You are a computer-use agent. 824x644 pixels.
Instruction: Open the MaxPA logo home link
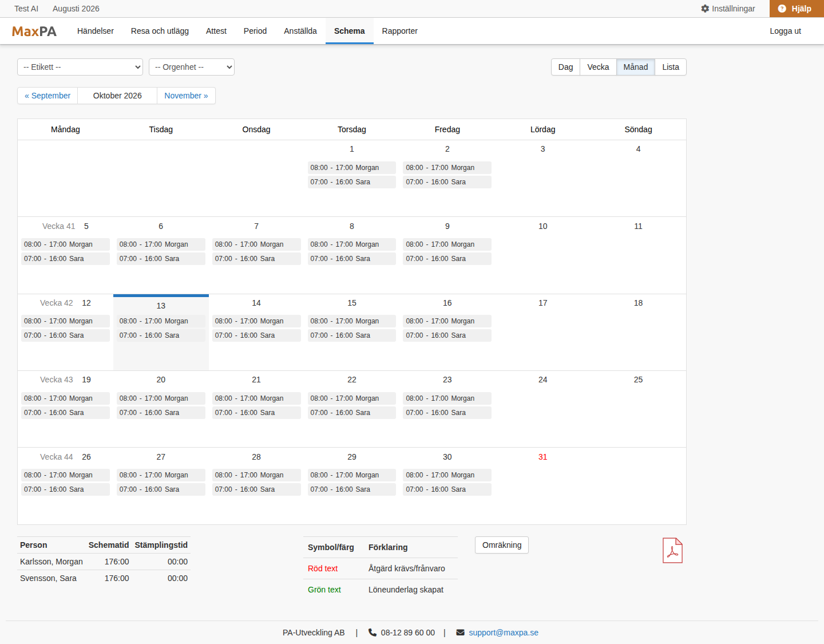[34, 31]
